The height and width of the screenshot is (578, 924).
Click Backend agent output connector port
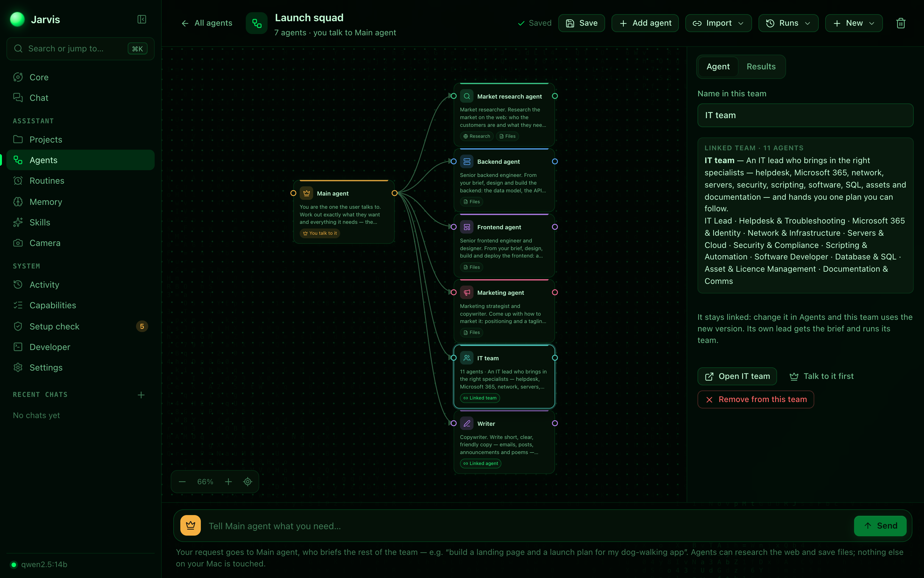coord(555,162)
